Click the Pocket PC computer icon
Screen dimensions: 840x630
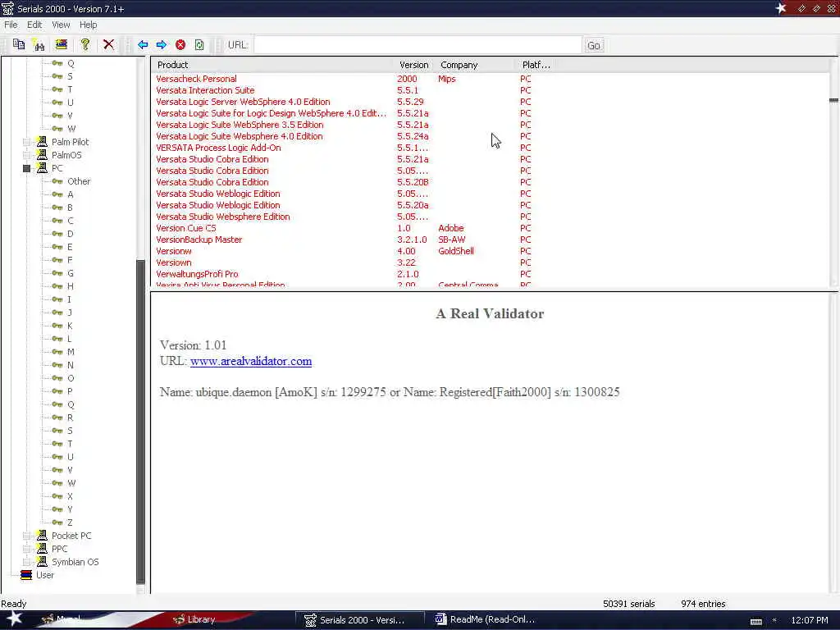pos(42,535)
